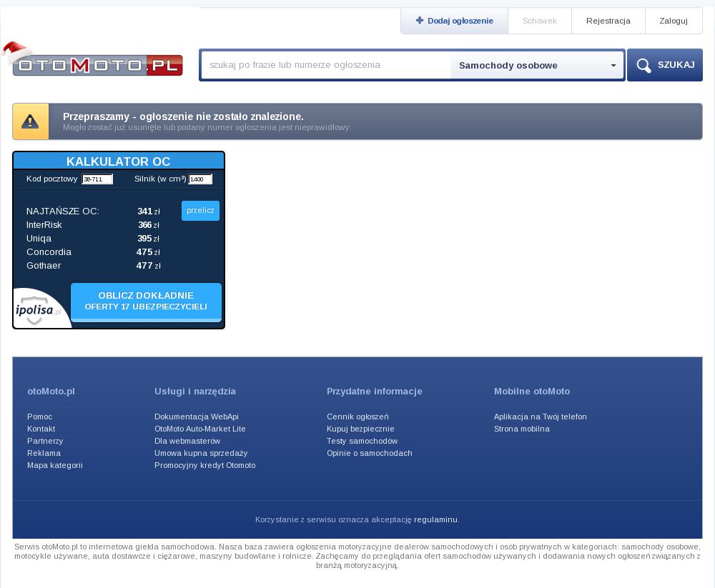Click Oblicz dokładnie insurance offers button
The height and width of the screenshot is (588, 715).
[146, 302]
